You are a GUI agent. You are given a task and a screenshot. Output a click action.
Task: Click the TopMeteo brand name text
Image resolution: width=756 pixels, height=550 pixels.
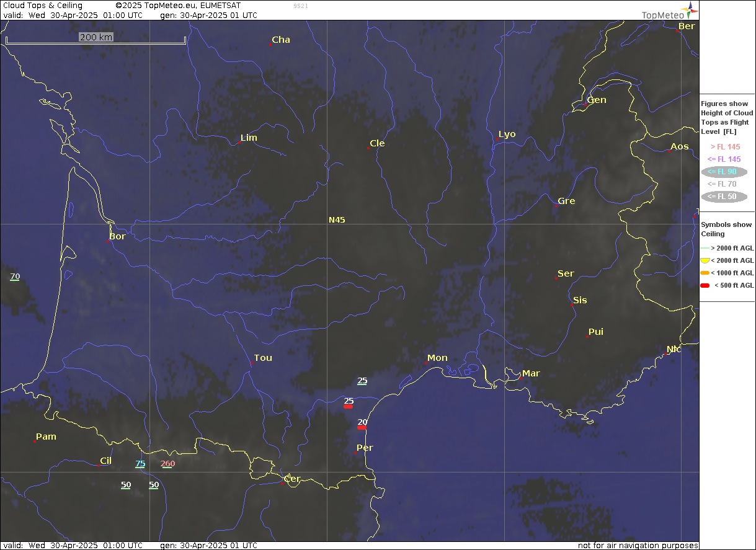pos(662,15)
